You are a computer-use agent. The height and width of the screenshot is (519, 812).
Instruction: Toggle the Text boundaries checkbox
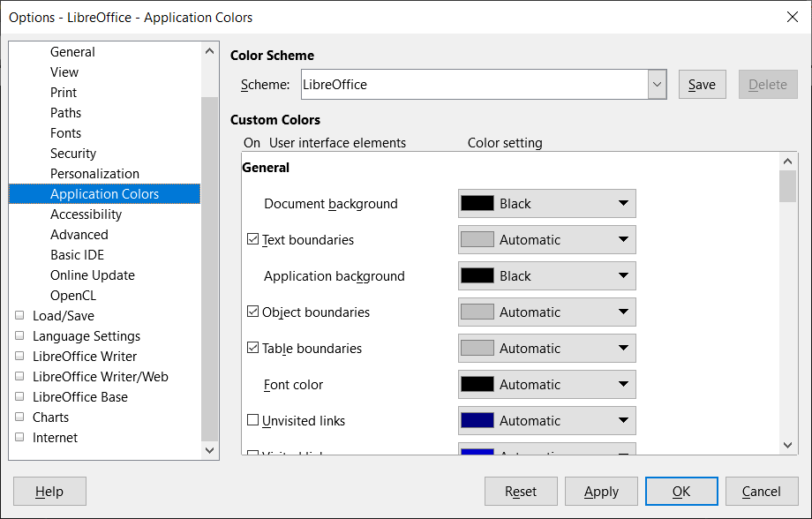pos(252,239)
